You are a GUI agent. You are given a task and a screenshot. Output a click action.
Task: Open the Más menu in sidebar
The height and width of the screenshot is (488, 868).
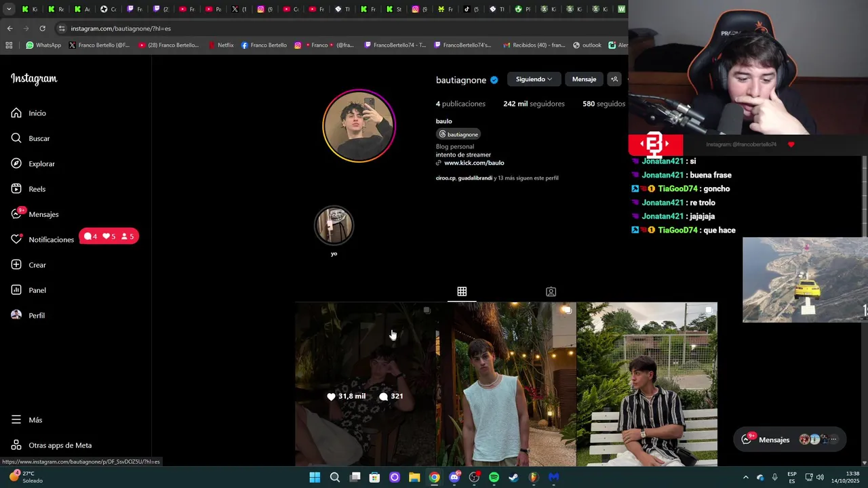[x=26, y=420]
